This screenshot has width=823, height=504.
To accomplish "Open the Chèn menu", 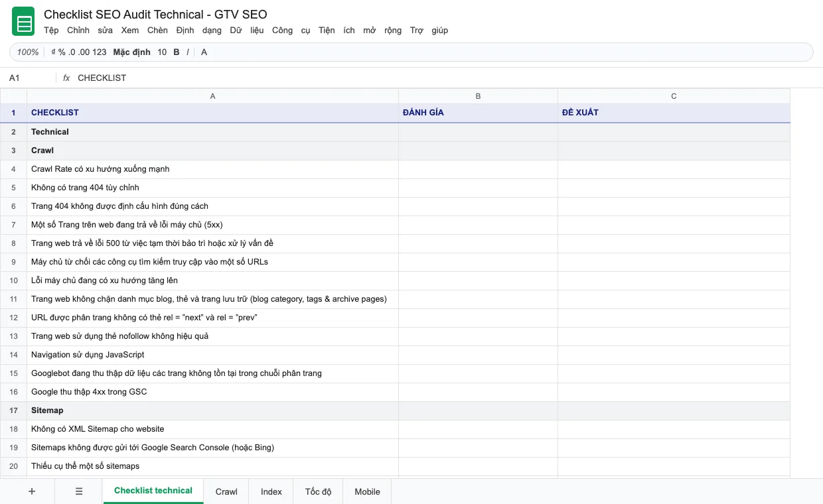I will pos(157,31).
